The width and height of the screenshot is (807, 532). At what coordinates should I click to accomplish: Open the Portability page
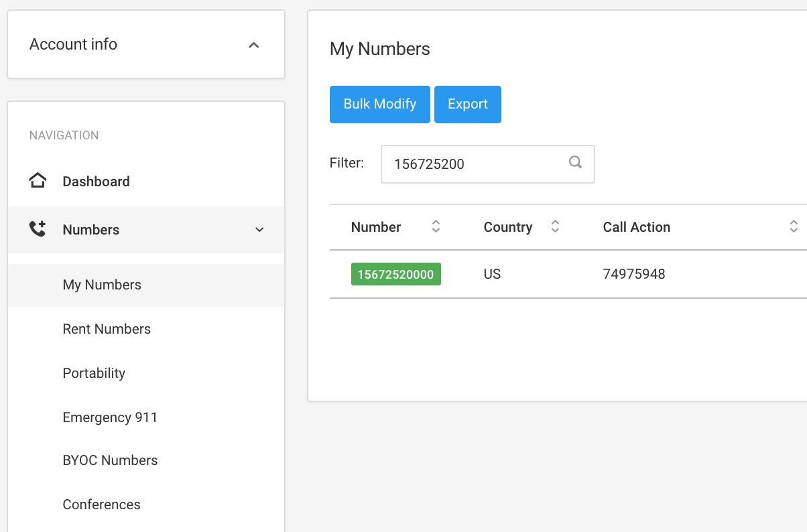(x=94, y=373)
